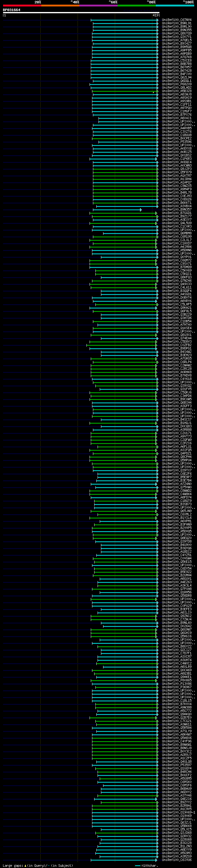Open hit UniRef100_A7QEL5
The height and width of the screenshot is (868, 197).
[x=176, y=40]
